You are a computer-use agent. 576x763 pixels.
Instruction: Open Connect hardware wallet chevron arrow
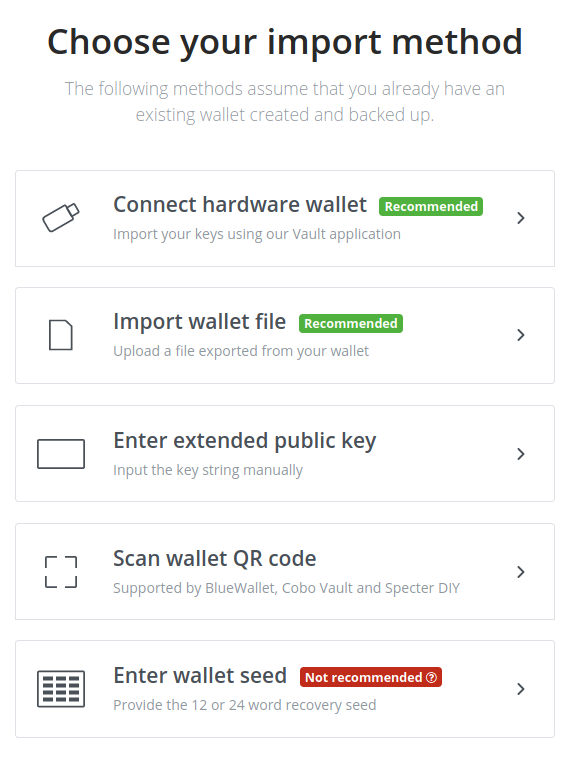coord(521,218)
